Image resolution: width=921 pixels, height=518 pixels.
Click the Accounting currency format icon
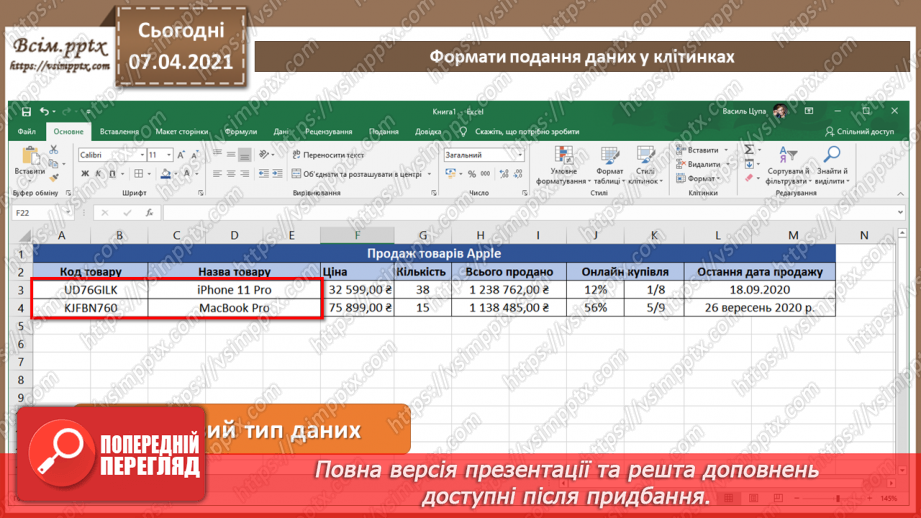click(451, 174)
